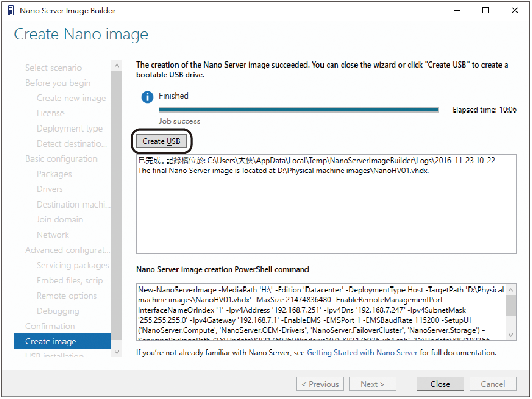Select the Create image step
The image size is (532, 399).
point(63,341)
